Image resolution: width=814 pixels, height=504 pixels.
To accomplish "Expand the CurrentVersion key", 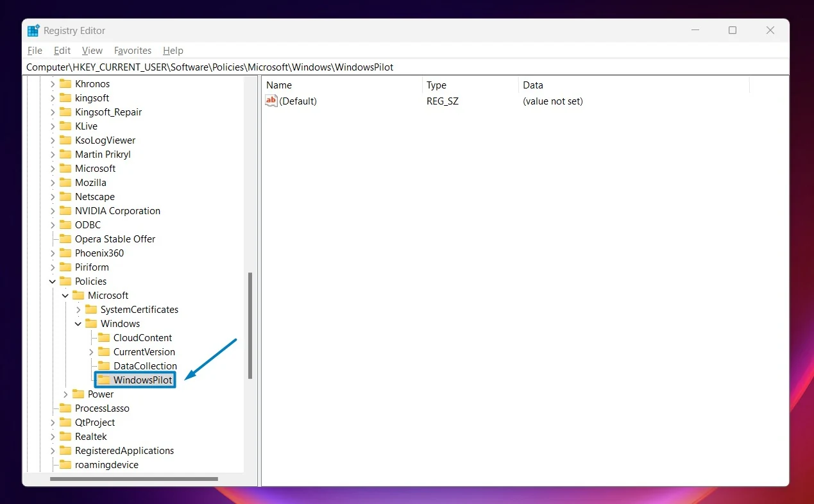I will [x=91, y=352].
